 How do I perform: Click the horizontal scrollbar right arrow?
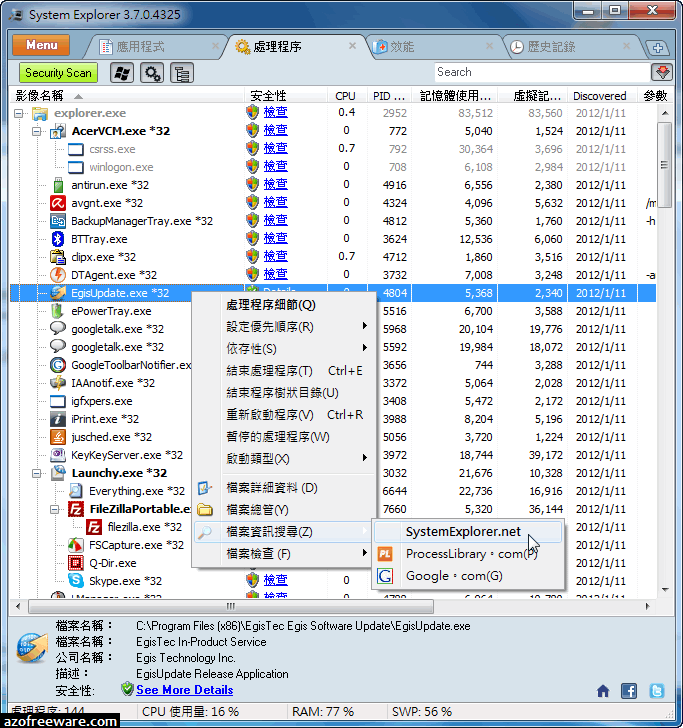pos(648,606)
